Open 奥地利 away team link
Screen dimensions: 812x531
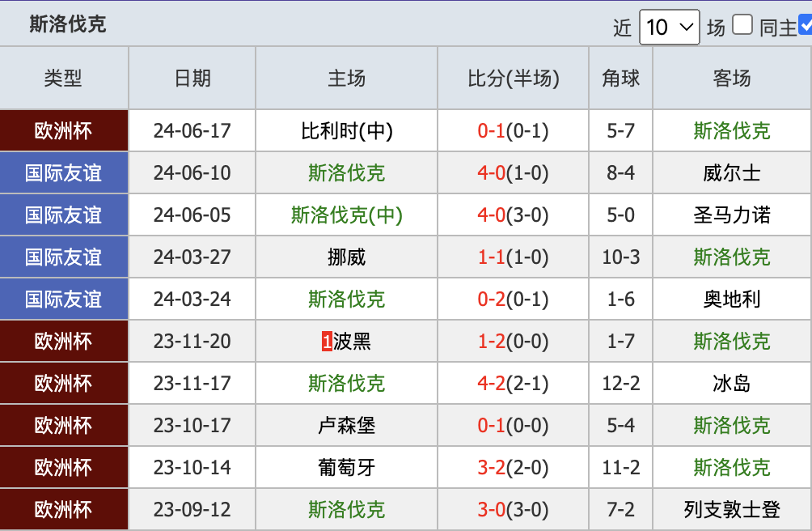point(732,299)
